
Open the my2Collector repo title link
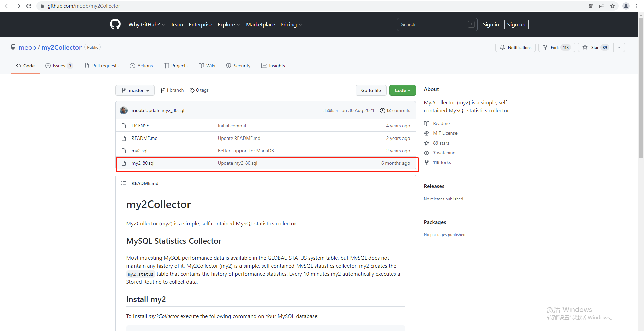coord(61,47)
